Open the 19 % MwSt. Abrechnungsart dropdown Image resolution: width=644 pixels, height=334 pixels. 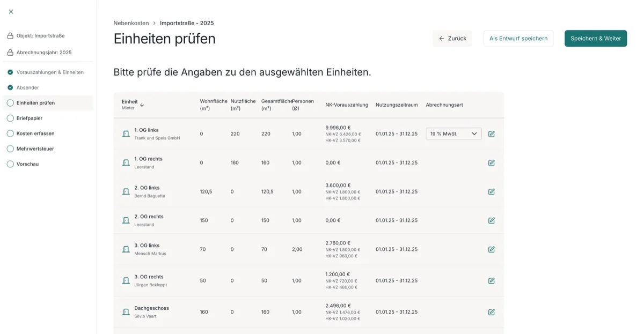453,133
